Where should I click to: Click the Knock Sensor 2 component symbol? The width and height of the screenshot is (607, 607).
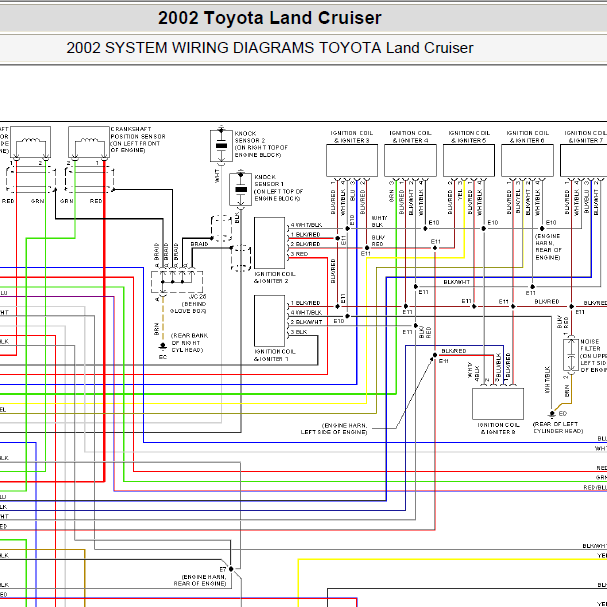click(x=221, y=146)
